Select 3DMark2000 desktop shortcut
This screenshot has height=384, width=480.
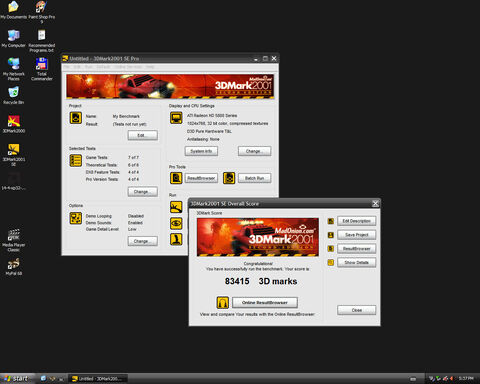click(14, 124)
